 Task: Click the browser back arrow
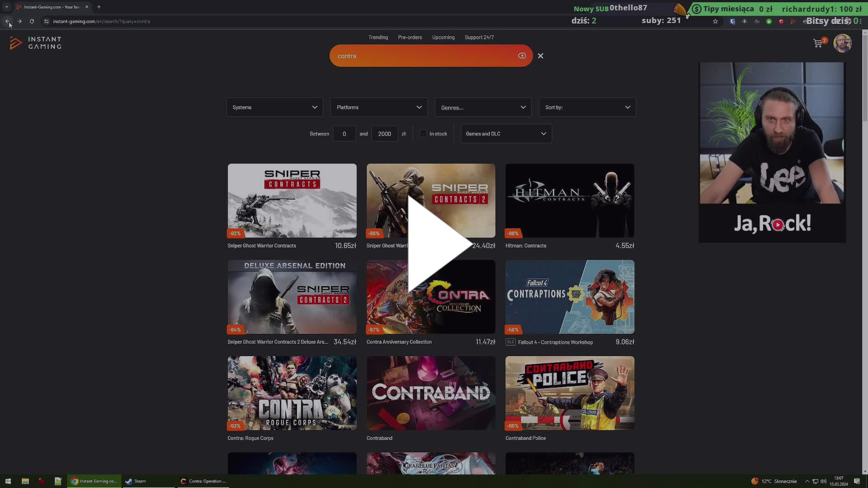[7, 21]
